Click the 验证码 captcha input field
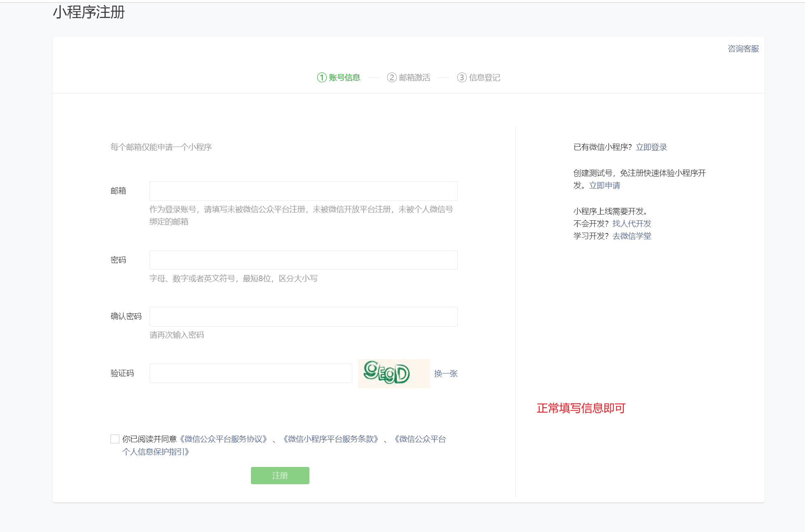The image size is (805, 532). [x=250, y=373]
